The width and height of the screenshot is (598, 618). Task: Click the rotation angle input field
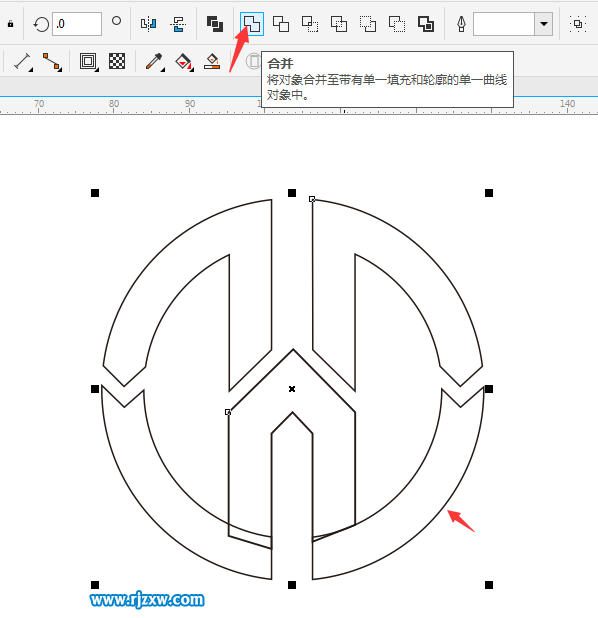(77, 24)
